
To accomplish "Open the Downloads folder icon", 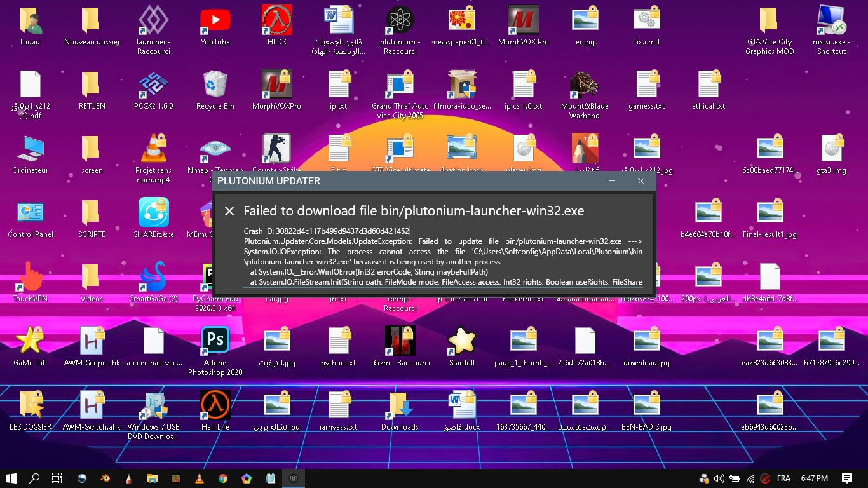I will [x=400, y=411].
